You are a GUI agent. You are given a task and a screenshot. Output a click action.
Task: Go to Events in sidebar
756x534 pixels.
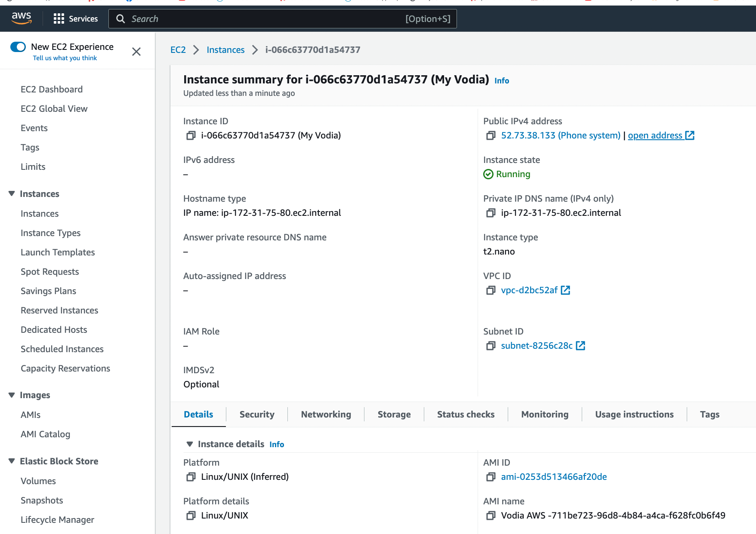tap(34, 128)
